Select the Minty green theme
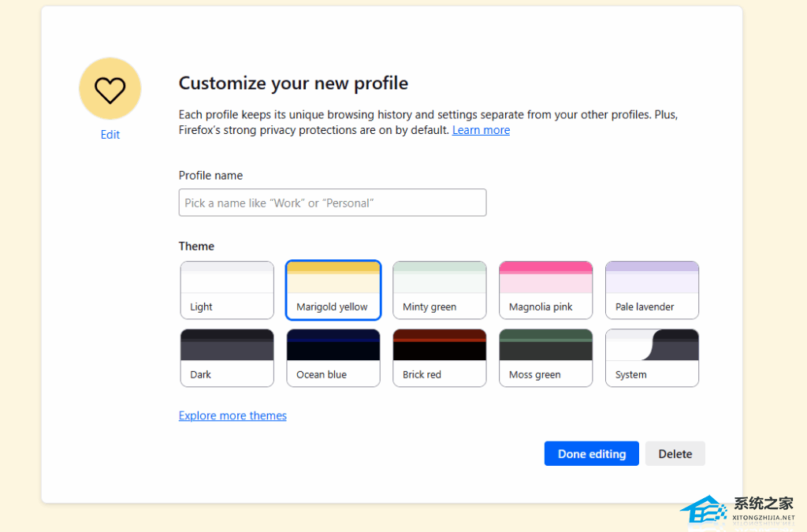This screenshot has width=807, height=532. pyautogui.click(x=439, y=290)
